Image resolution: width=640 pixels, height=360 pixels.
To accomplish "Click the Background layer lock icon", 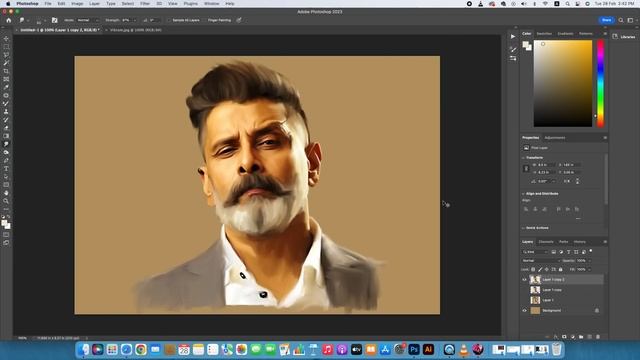I will tap(597, 311).
